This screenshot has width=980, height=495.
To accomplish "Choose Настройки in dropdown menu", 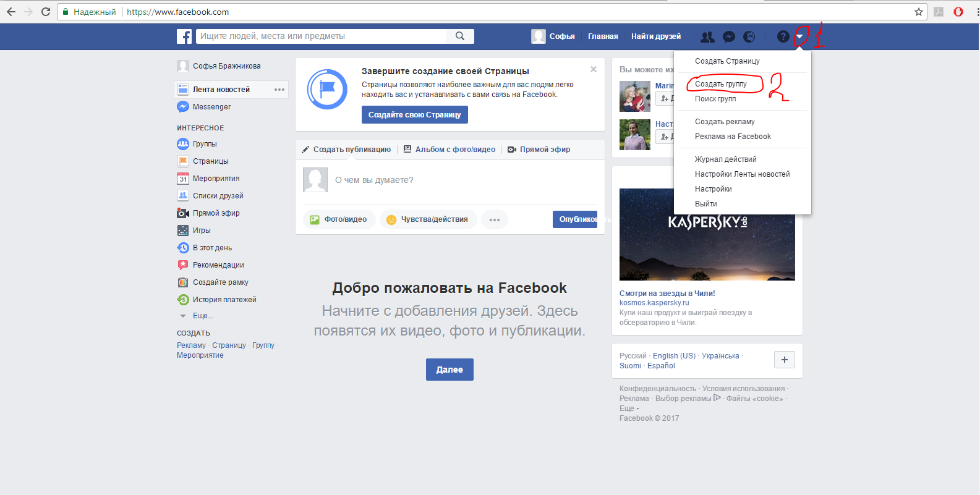I will (713, 189).
